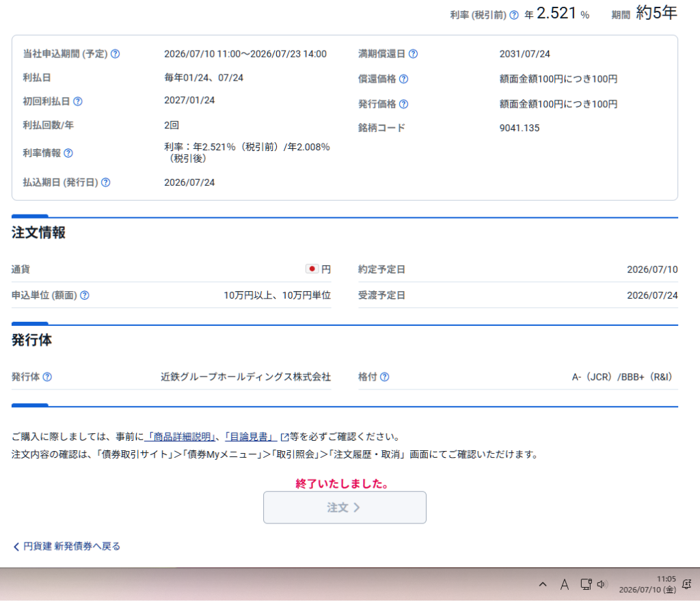Open network status tray icon
The height and width of the screenshot is (602, 700).
586,584
